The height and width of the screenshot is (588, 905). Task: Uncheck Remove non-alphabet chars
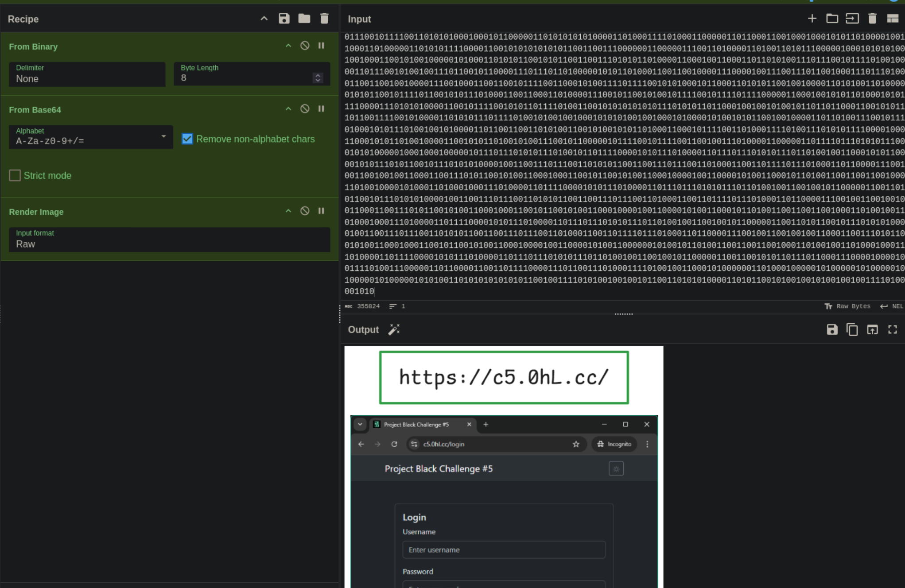187,139
